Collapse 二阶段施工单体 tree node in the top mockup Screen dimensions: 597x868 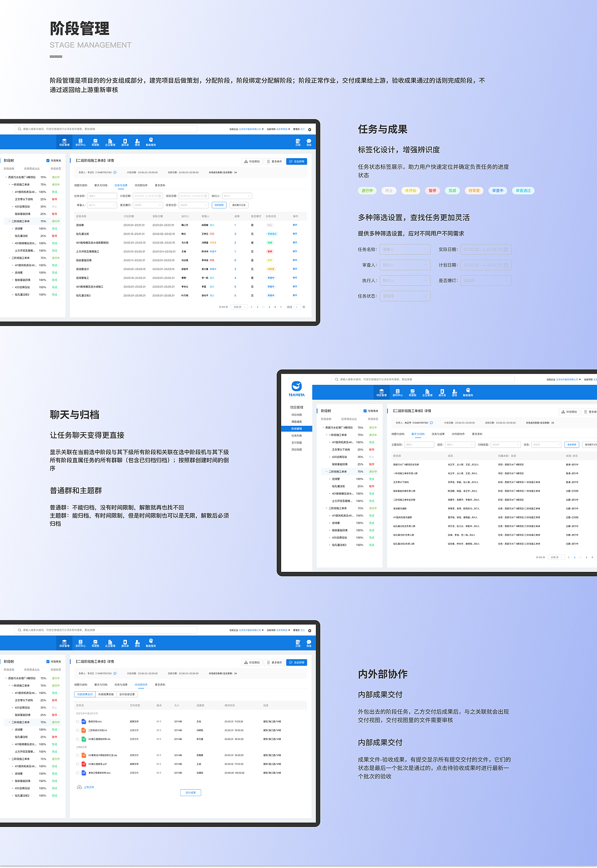click(10, 221)
